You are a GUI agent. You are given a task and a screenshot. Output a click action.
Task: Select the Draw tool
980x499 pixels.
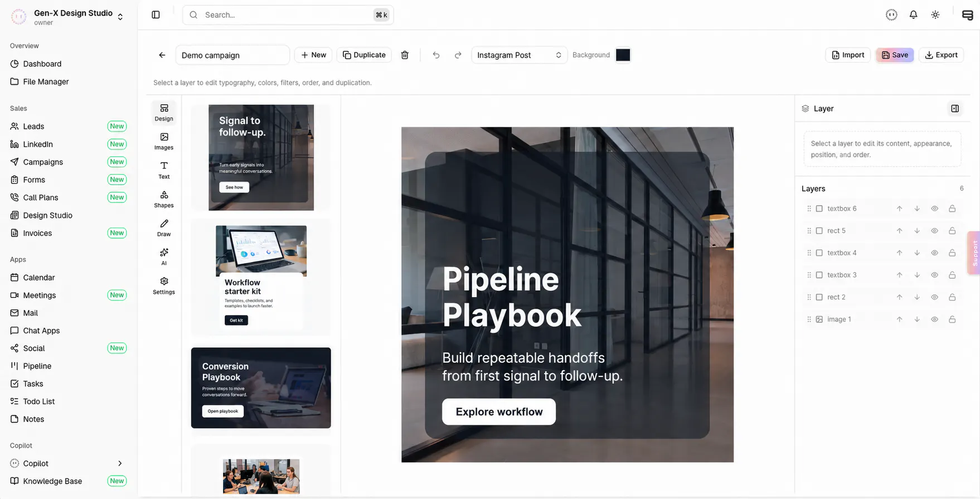tap(164, 228)
